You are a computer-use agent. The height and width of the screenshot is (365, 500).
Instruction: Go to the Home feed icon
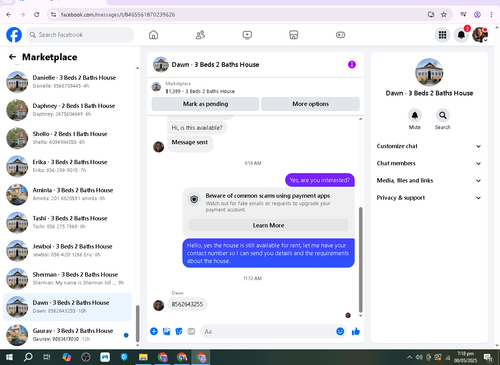pyautogui.click(x=153, y=35)
